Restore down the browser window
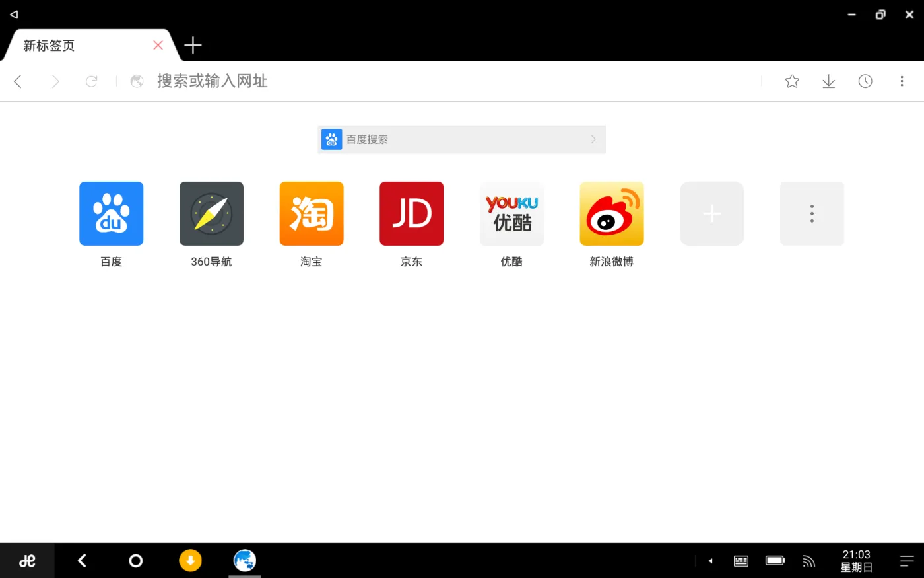 pos(880,15)
